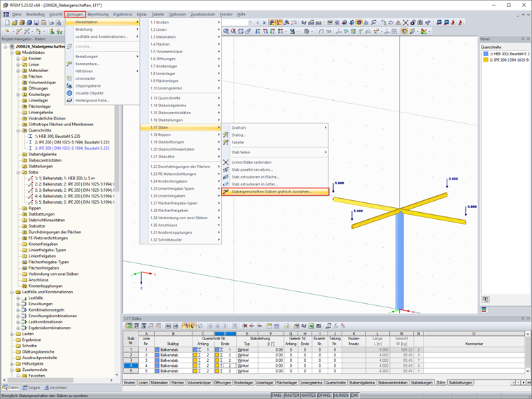The image size is (532, 399).
Task: Select table row 3 header cell
Action: (x=130, y=360)
